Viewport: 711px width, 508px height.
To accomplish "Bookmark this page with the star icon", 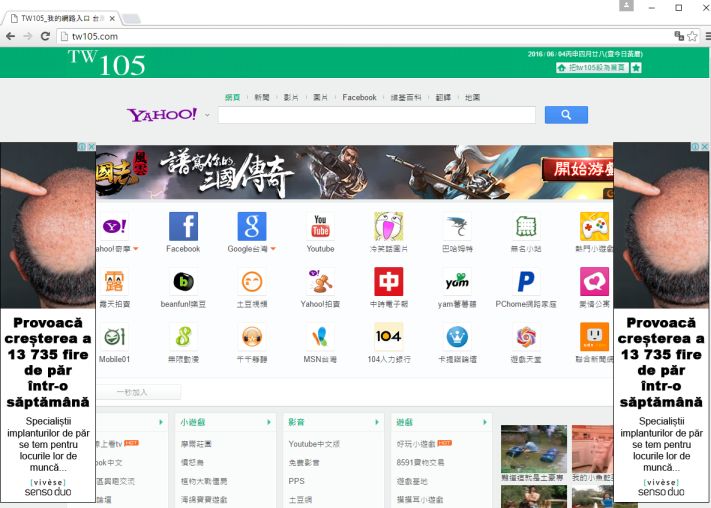I will point(692,36).
